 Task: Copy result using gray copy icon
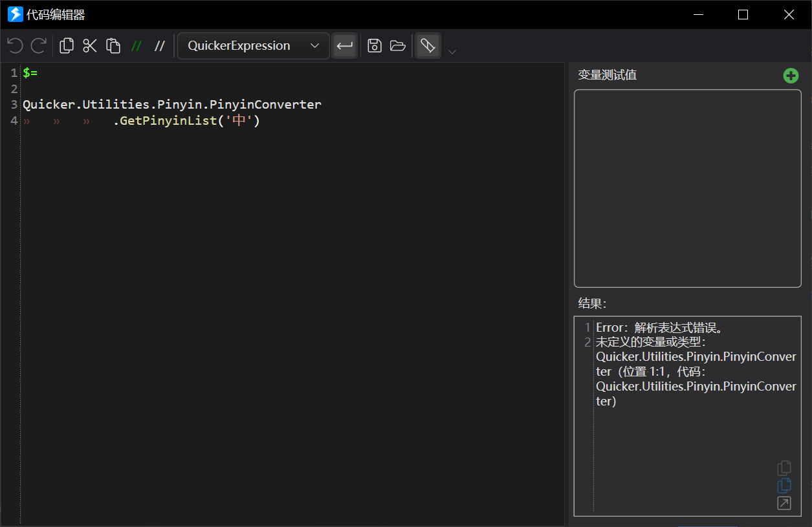click(x=784, y=468)
